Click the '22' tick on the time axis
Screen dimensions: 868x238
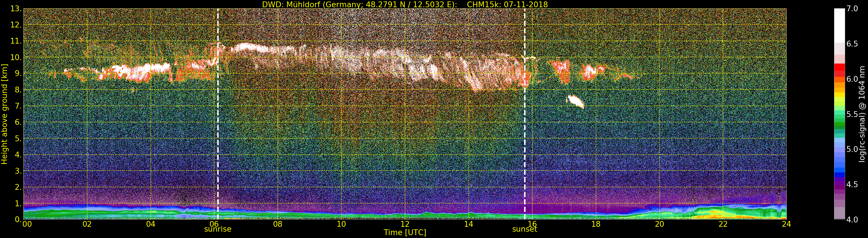(723, 224)
